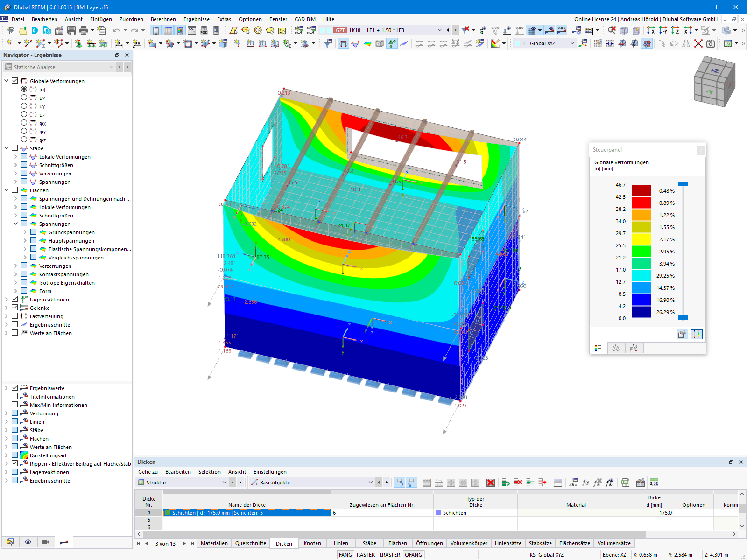Open the Ergebnisse menu
747x560 pixels.
coord(197,19)
